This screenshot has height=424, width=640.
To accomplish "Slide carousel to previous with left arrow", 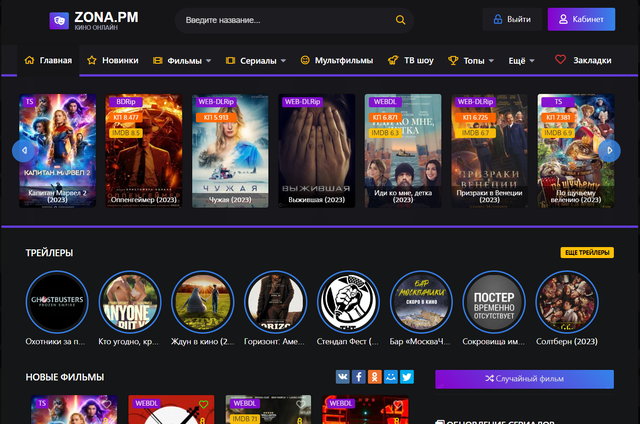I will pyautogui.click(x=23, y=151).
